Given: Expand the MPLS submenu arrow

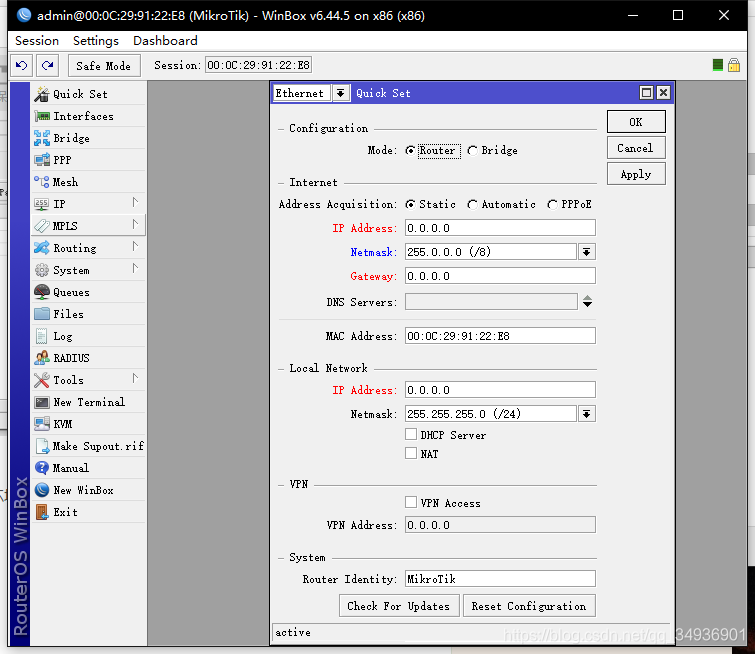Looking at the screenshot, I should [135, 224].
